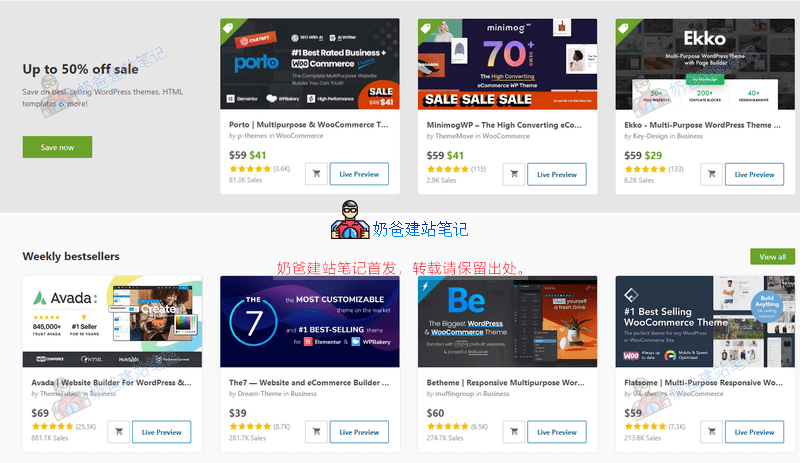Viewport: 800px width, 463px height.
Task: Launch Live Preview for Betheme
Action: (x=557, y=432)
